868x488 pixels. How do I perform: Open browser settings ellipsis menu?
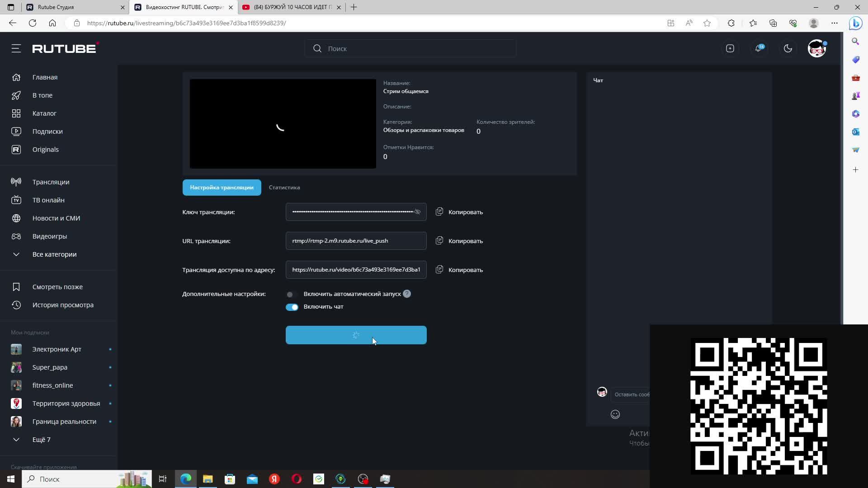point(834,23)
